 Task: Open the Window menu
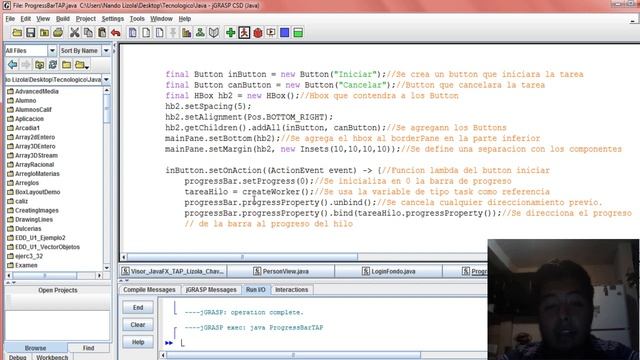[x=161, y=19]
